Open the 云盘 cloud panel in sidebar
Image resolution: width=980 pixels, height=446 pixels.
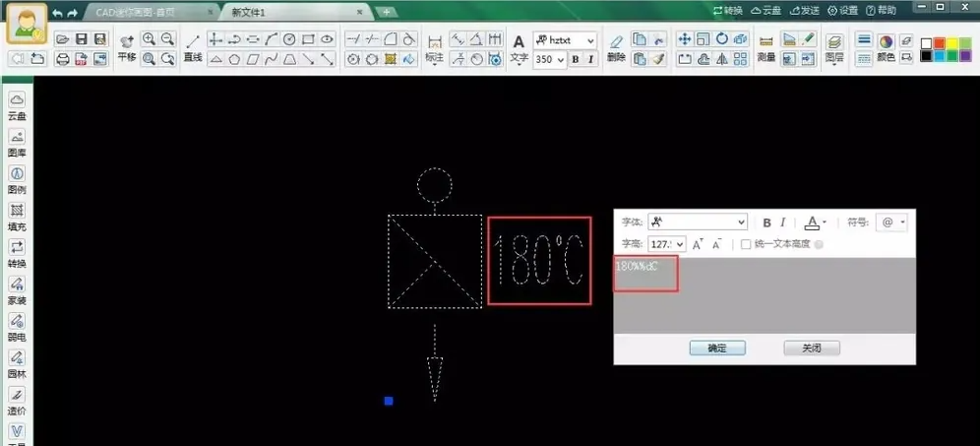click(x=17, y=106)
